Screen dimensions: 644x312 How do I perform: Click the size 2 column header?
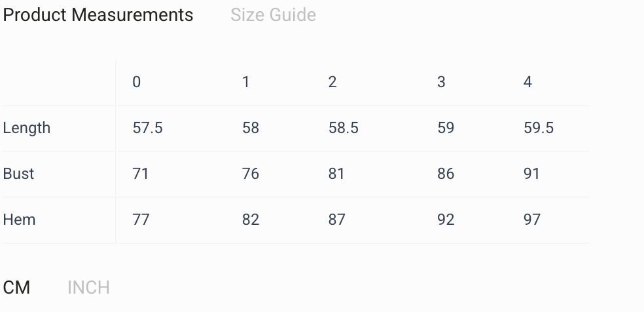[x=332, y=82]
